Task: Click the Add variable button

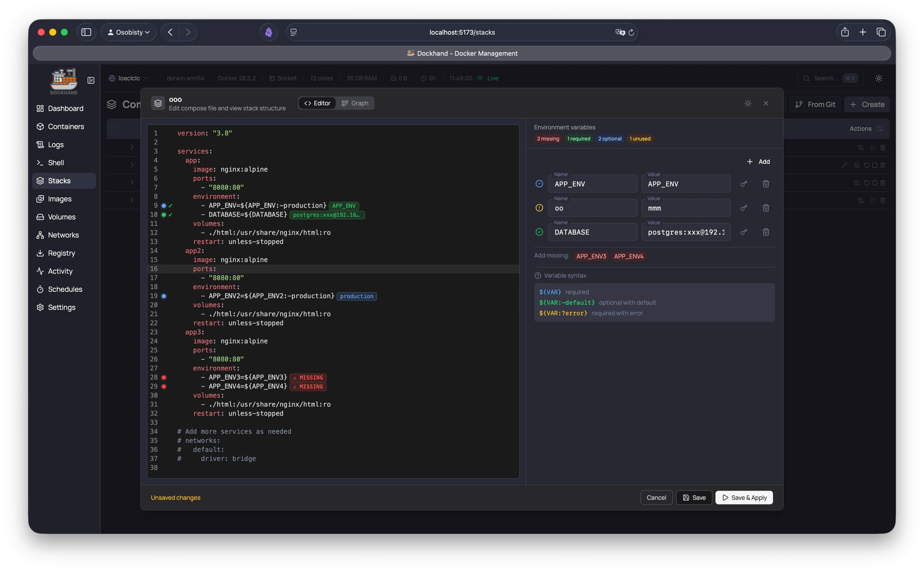Action: 758,162
